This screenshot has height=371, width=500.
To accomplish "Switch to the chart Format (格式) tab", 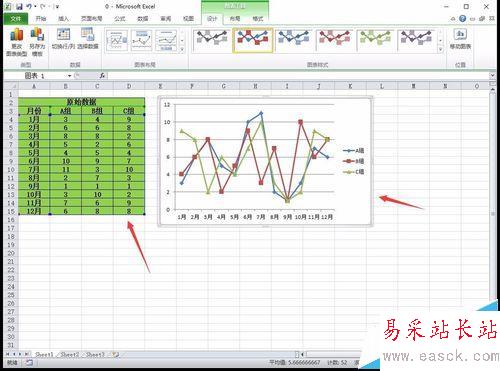I will pyautogui.click(x=257, y=19).
